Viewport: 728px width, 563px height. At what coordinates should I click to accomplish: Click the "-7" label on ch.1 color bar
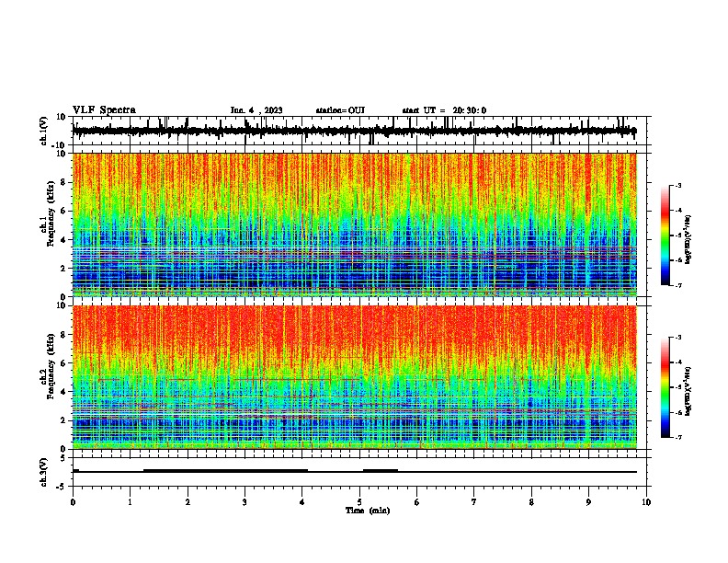pos(678,285)
